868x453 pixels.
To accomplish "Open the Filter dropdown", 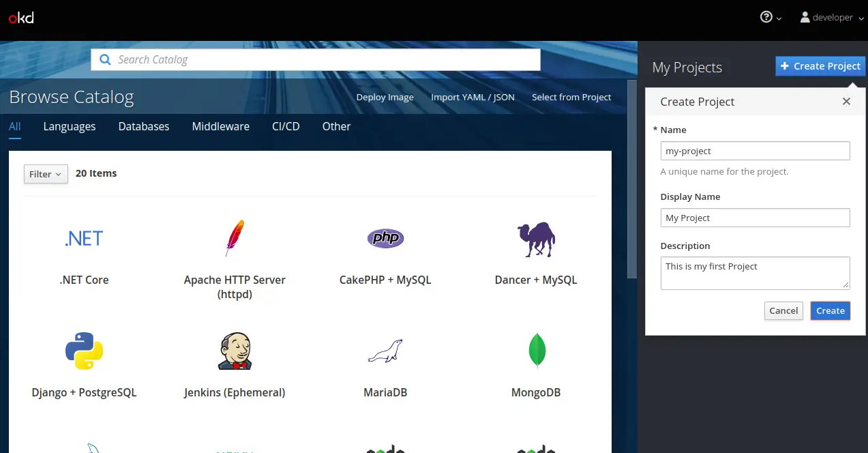I will [x=46, y=174].
